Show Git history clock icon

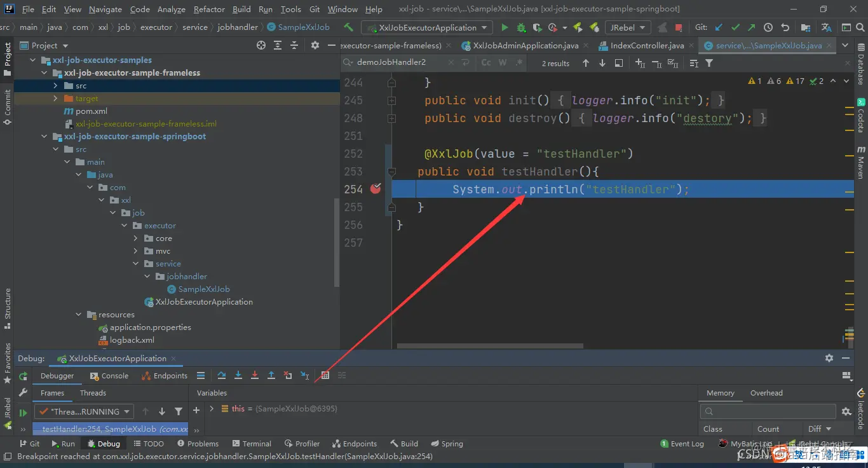point(768,27)
